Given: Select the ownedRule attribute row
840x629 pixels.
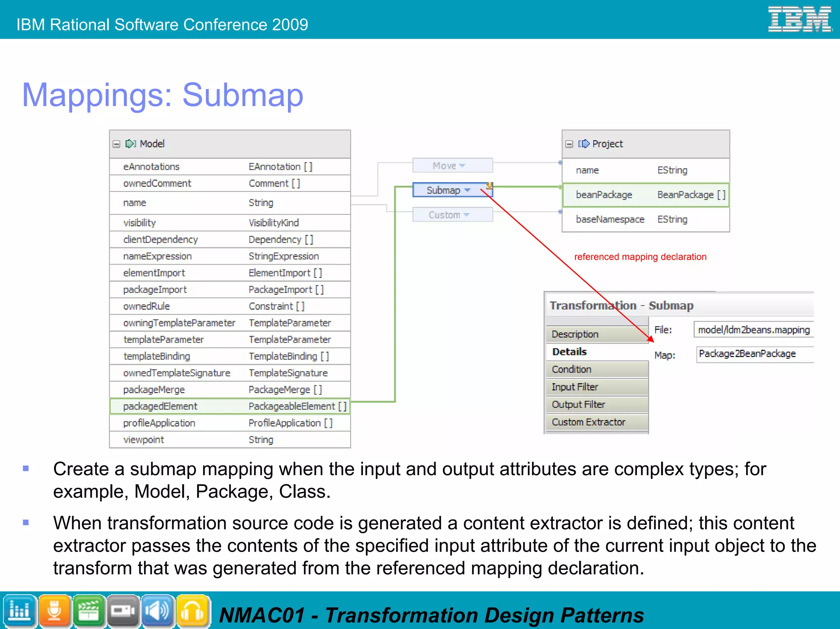Looking at the screenshot, I should (x=230, y=306).
